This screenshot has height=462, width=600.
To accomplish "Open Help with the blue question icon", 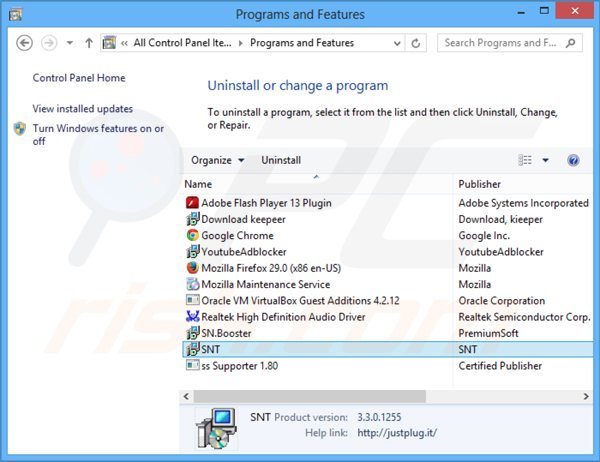I will [573, 160].
